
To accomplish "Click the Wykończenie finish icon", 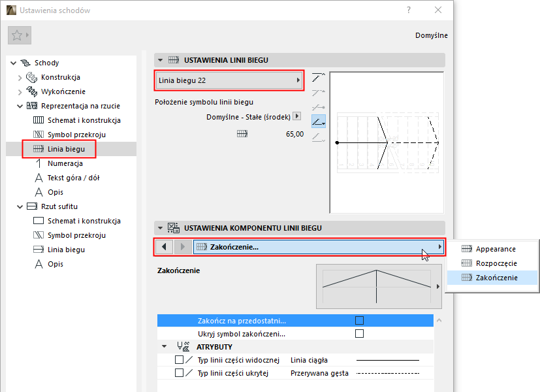I will point(32,91).
